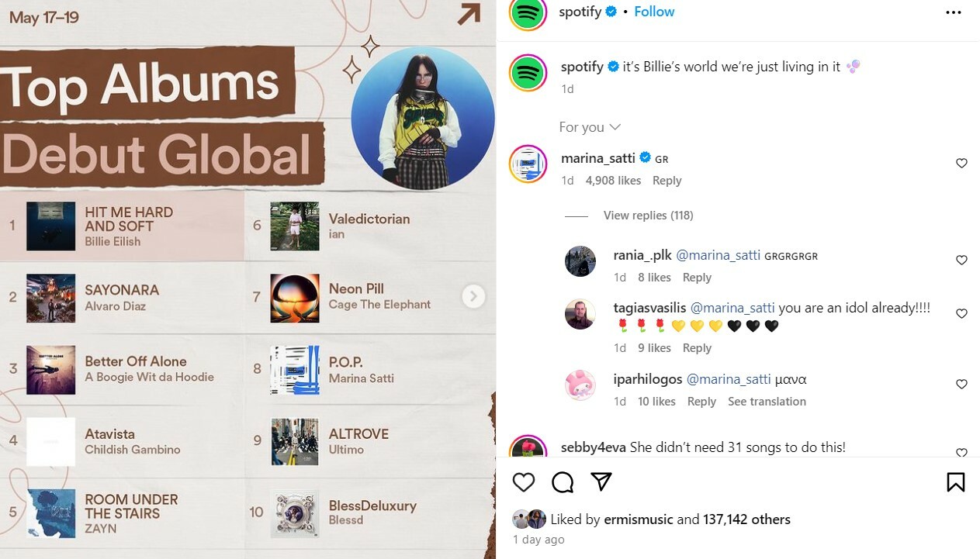Open the comment bubble icon below the post
Screen dimensions: 980x559
563,482
